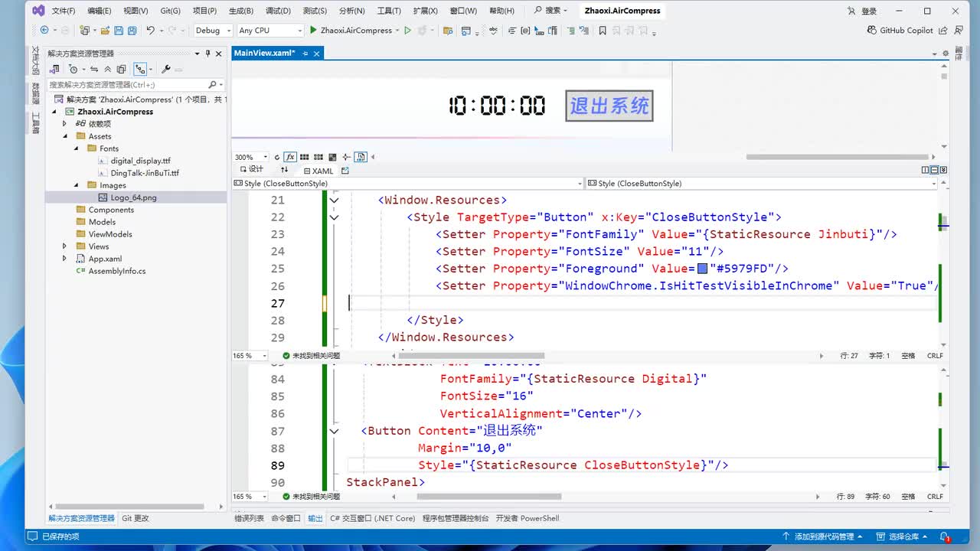The width and height of the screenshot is (980, 551).
Task: Toggle the show grid button in designer bar
Action: [305, 157]
